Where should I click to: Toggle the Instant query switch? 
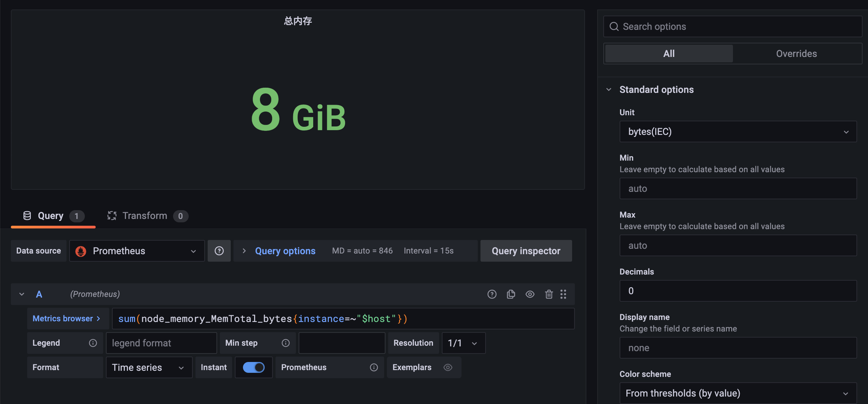click(254, 367)
